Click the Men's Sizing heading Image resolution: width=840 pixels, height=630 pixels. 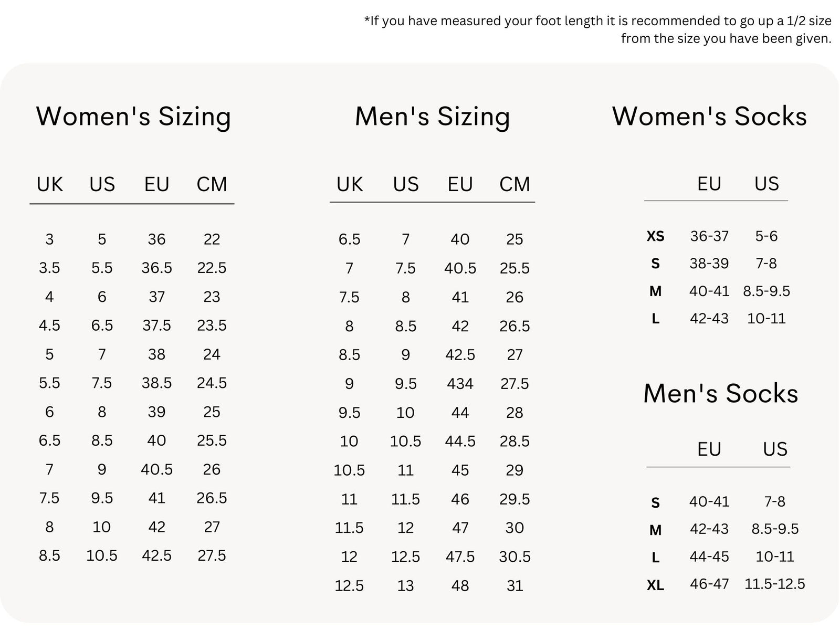pyautogui.click(x=432, y=116)
